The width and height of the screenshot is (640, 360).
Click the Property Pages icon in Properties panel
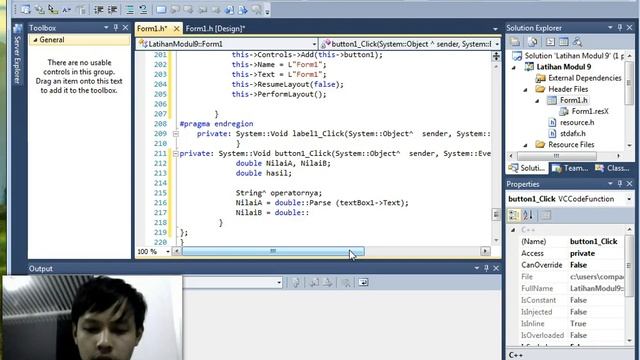(x=546, y=215)
